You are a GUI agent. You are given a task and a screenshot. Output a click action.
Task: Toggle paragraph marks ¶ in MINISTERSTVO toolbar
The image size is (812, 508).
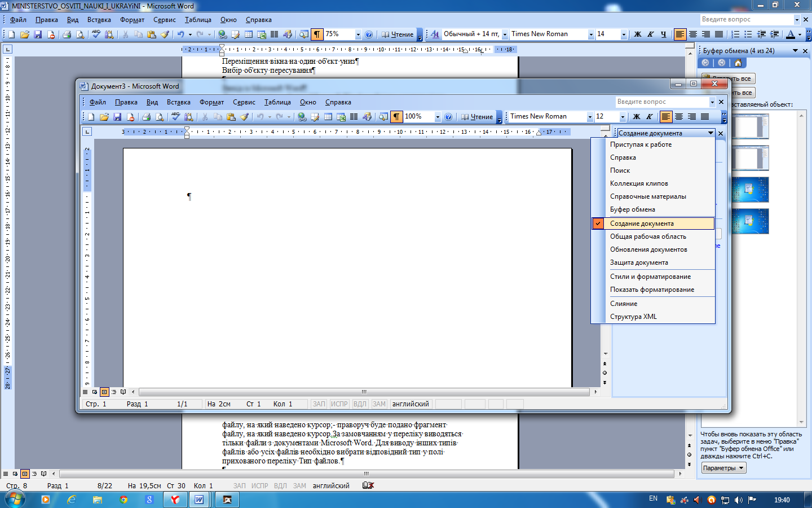pyautogui.click(x=317, y=34)
